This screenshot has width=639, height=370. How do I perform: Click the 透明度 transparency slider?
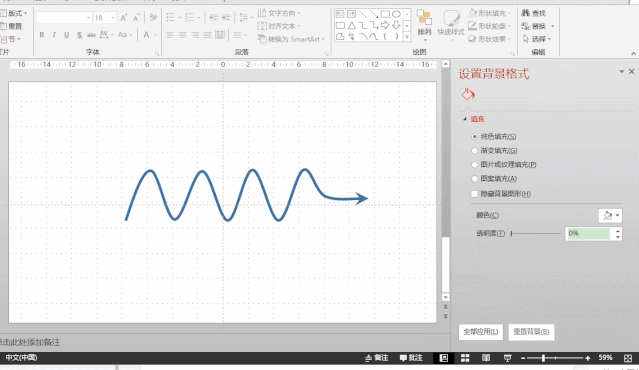point(536,233)
